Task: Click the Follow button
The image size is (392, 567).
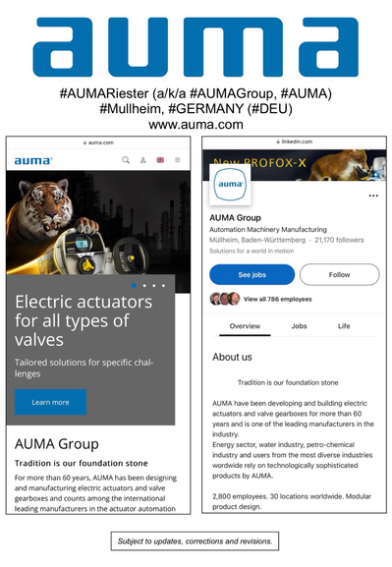Action: [340, 275]
